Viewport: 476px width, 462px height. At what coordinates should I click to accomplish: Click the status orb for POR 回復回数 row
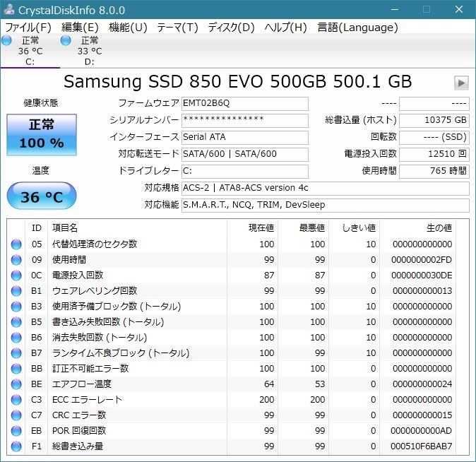coord(16,430)
